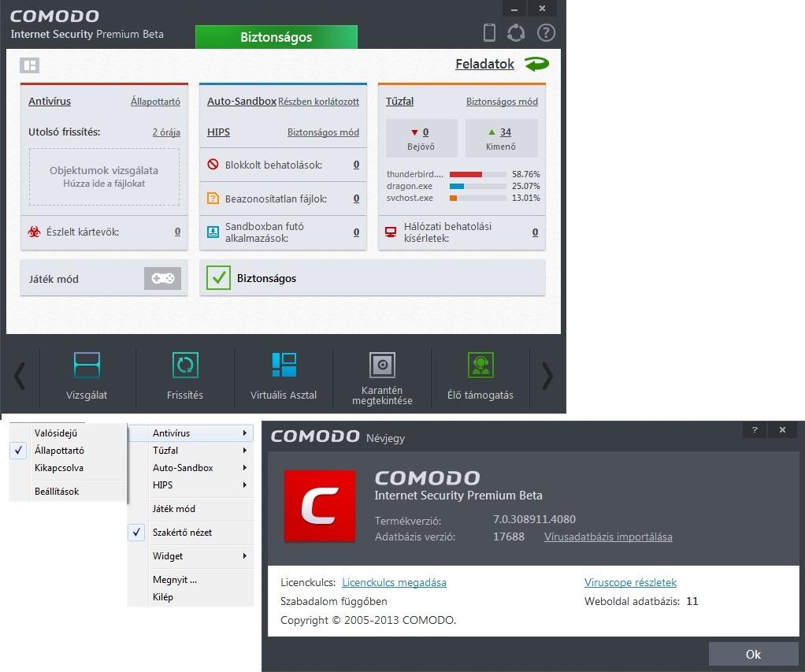
Task: Toggle Szakértő nézet checked menu item
Action: [x=191, y=533]
